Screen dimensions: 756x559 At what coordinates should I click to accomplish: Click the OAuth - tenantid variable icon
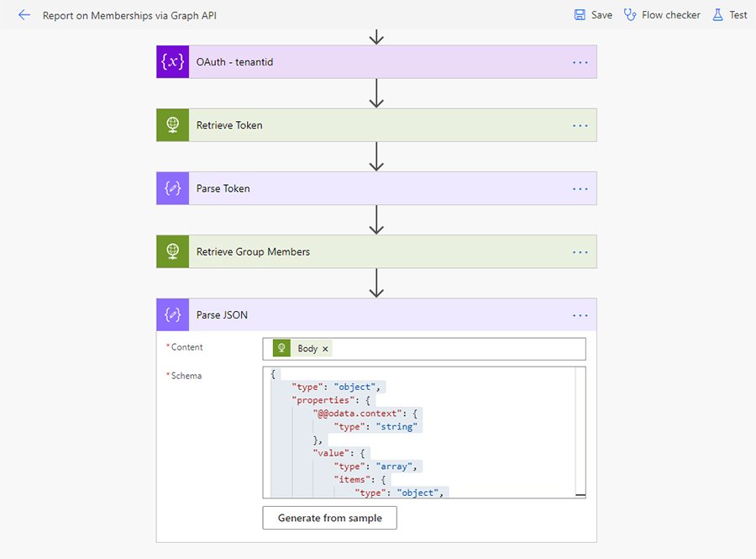[172, 62]
